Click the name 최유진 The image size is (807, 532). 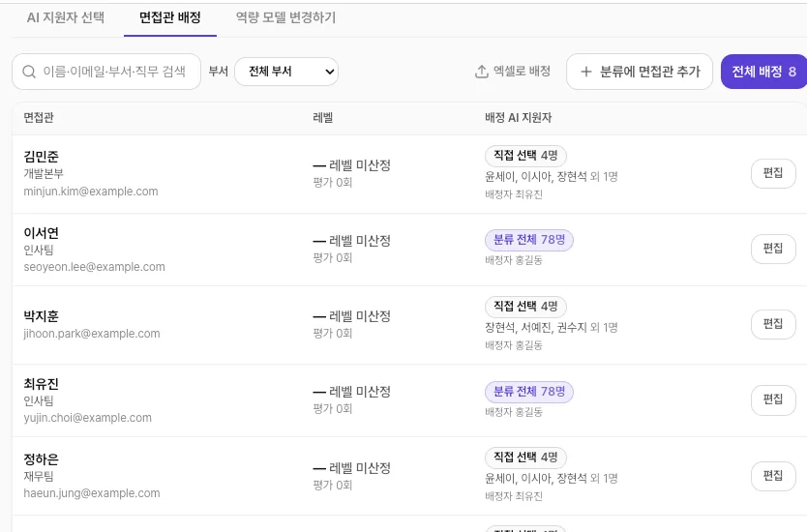point(42,384)
